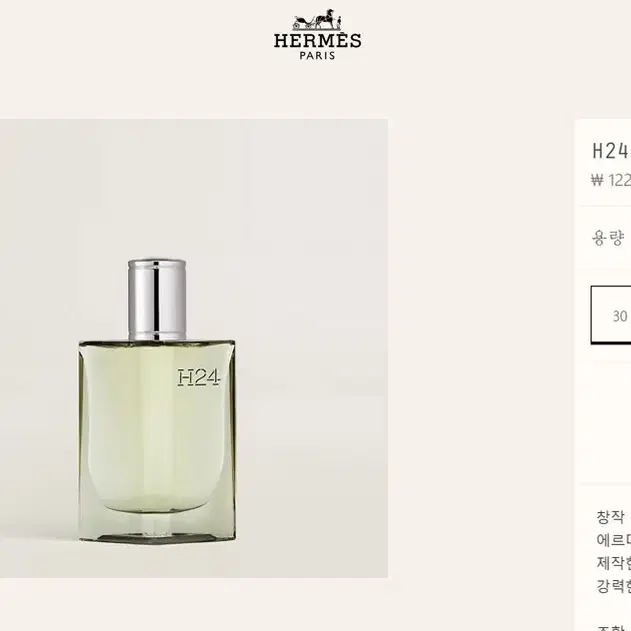Click the 창작 description heading
This screenshot has height=631, width=631.
tap(610, 517)
